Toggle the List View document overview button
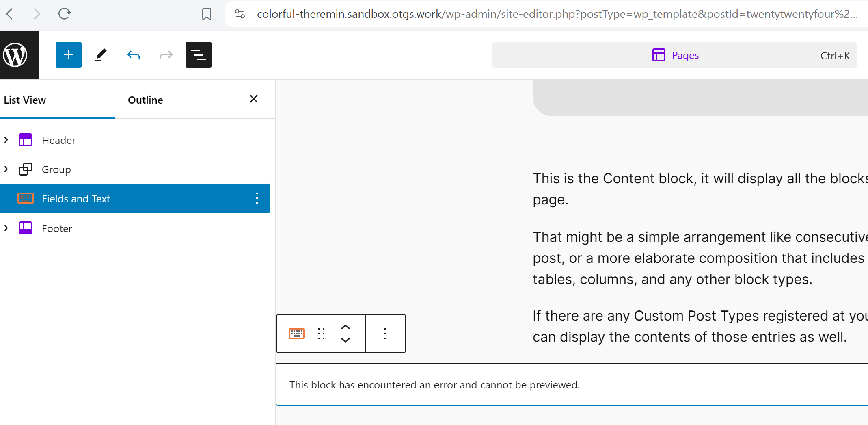 click(x=199, y=55)
